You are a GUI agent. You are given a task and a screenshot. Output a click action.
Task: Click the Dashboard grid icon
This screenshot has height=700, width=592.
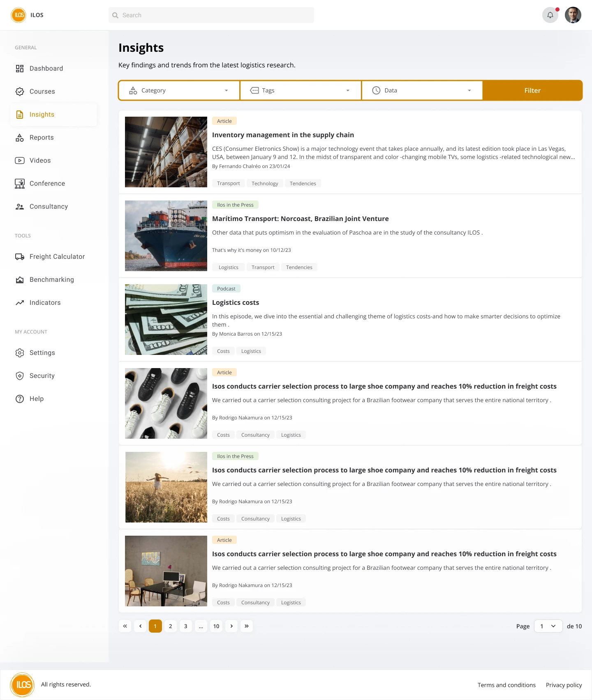click(20, 69)
